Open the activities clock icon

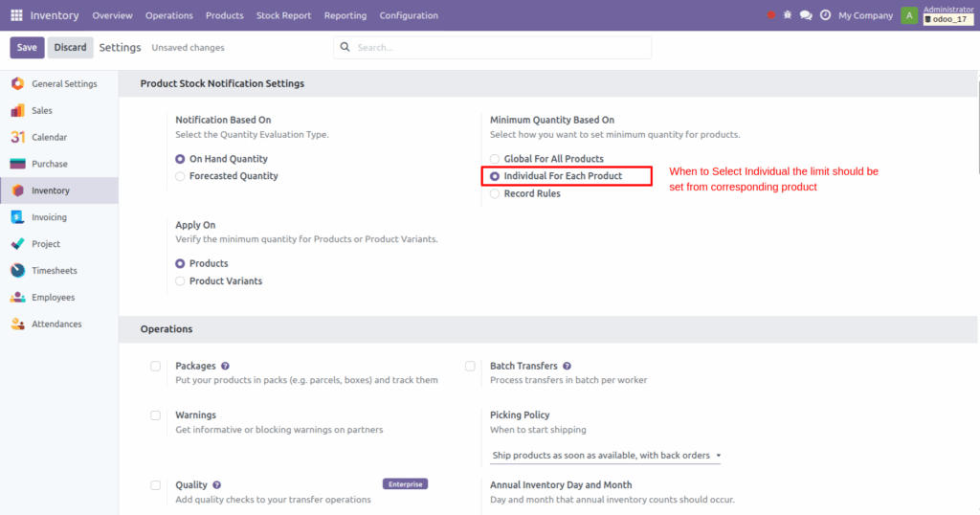[x=826, y=15]
